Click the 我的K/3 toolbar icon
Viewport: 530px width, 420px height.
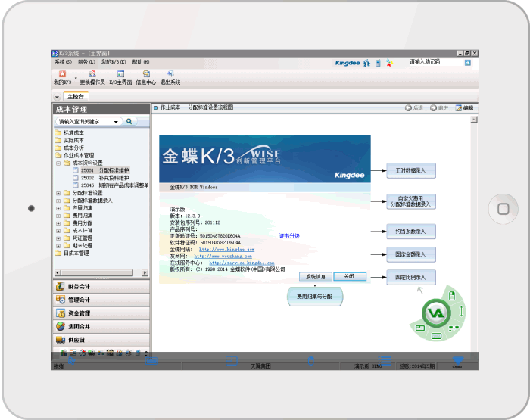tap(63, 74)
